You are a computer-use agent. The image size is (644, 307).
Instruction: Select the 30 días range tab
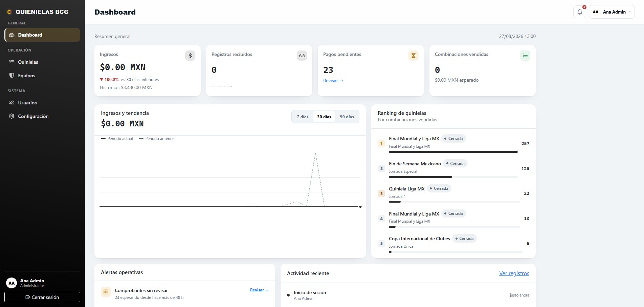pyautogui.click(x=324, y=117)
